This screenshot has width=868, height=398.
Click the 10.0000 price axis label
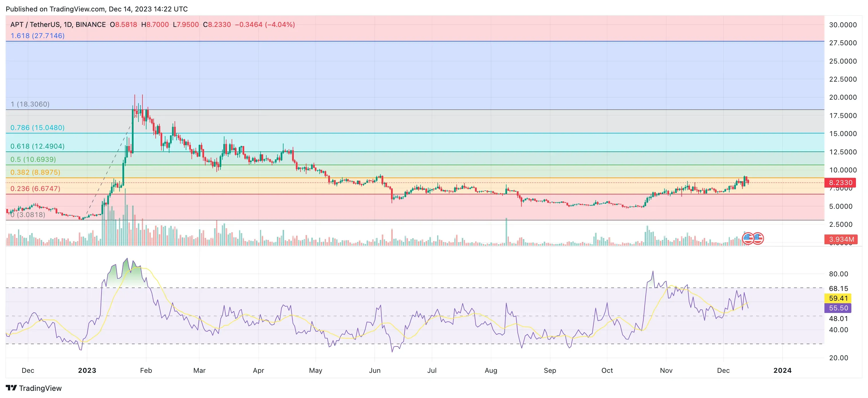click(x=843, y=170)
